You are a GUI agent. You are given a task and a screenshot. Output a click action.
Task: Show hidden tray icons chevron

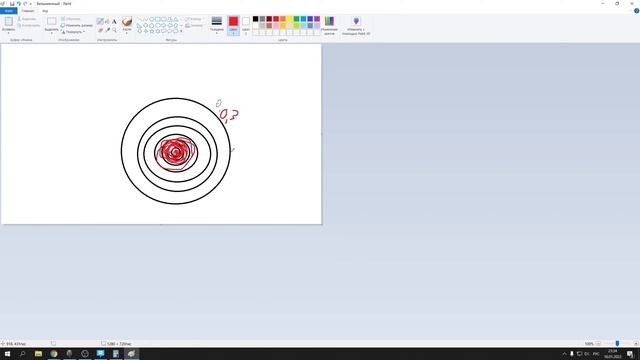[564, 354]
